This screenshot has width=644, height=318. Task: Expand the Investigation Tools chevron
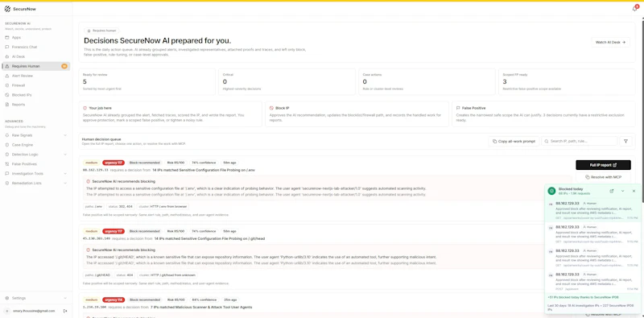pyautogui.click(x=65, y=173)
